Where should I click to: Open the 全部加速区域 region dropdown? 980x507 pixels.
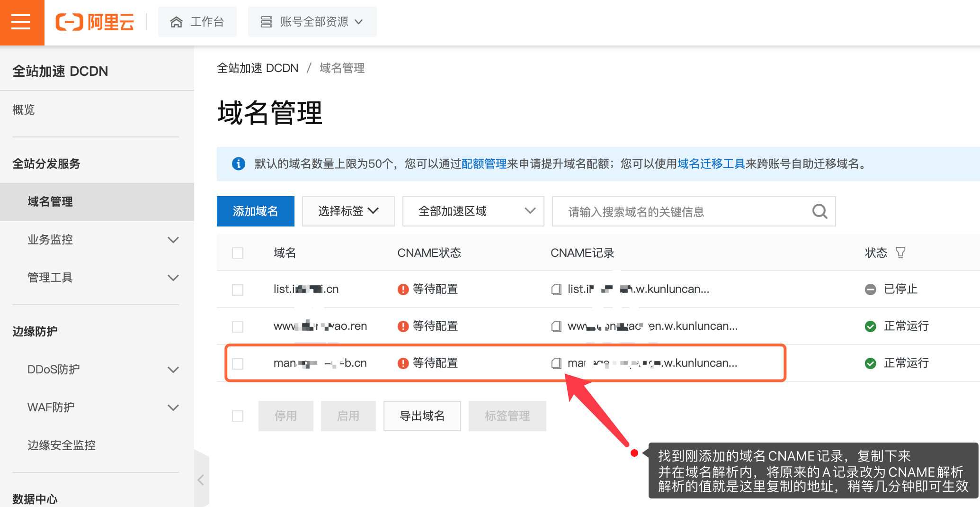click(x=473, y=211)
